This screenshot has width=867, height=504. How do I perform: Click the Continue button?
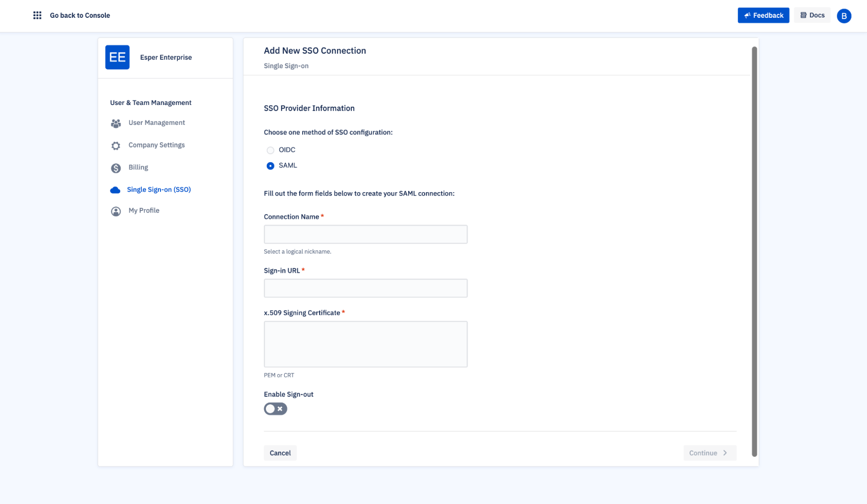tap(709, 452)
